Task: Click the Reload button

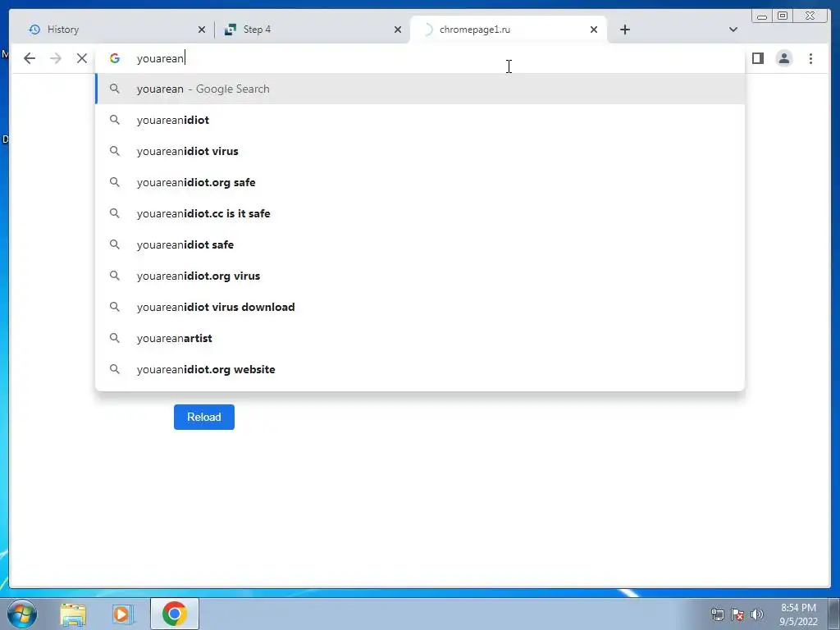Action: (204, 417)
